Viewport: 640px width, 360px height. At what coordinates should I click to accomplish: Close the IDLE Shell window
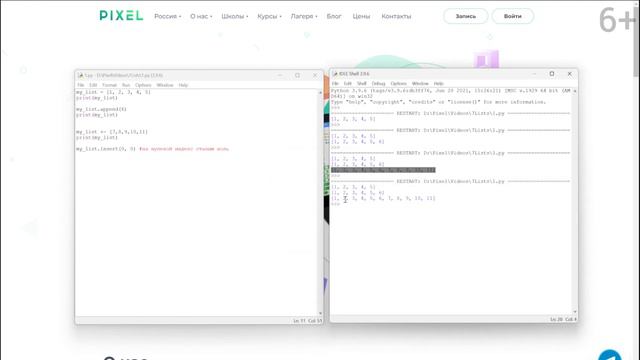(x=569, y=73)
